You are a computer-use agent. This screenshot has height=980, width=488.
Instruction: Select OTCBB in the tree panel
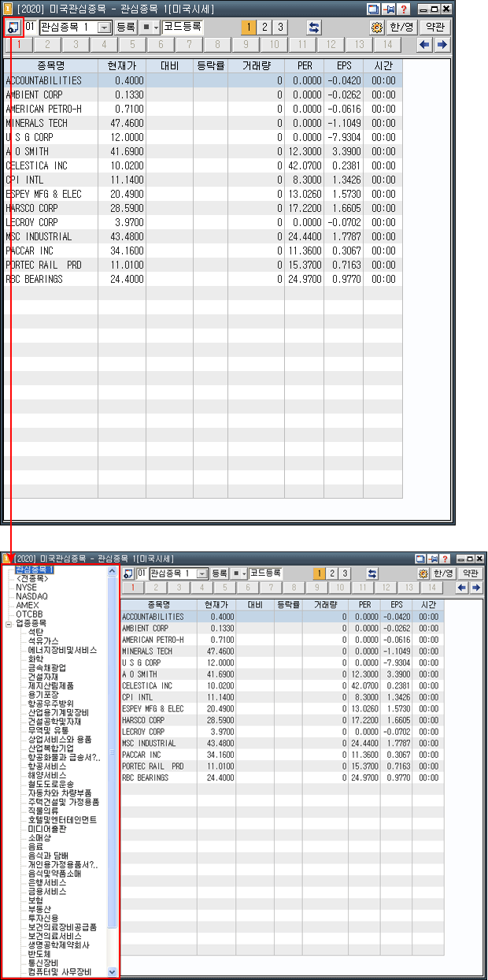tap(28, 614)
